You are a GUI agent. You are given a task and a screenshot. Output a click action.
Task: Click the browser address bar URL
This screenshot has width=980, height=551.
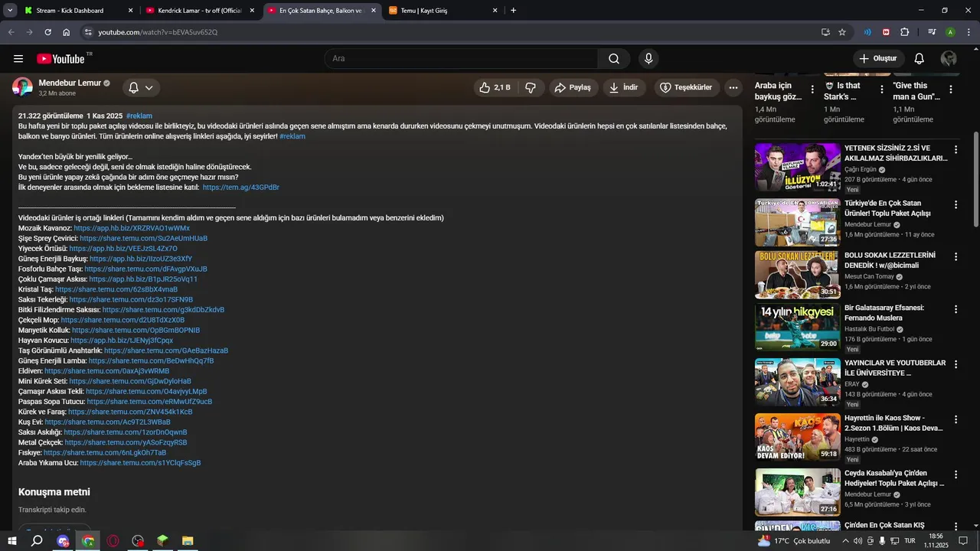pos(158,32)
